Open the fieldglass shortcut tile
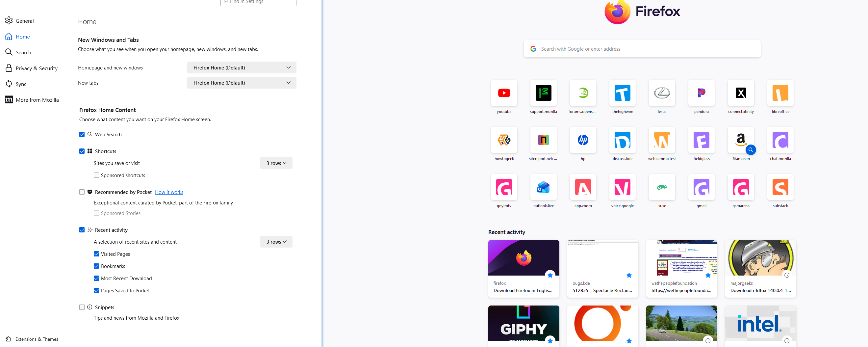This screenshot has width=868, height=347. click(701, 140)
